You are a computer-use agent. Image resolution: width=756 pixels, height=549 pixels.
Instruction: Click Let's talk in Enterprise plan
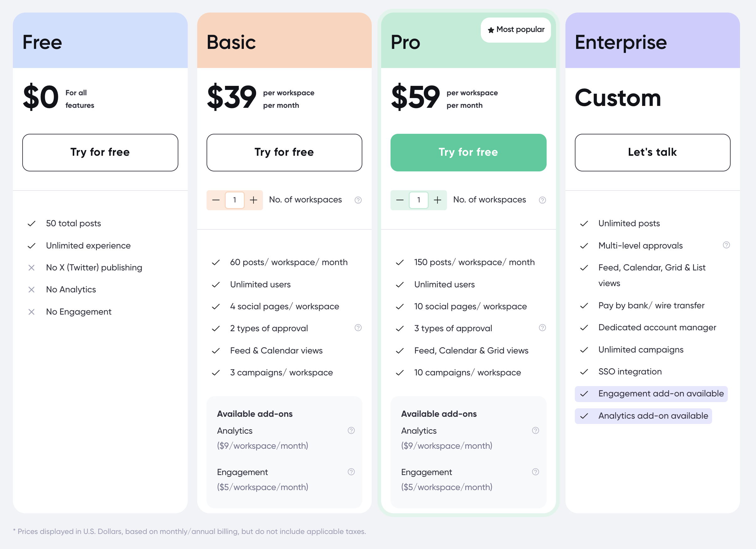652,152
